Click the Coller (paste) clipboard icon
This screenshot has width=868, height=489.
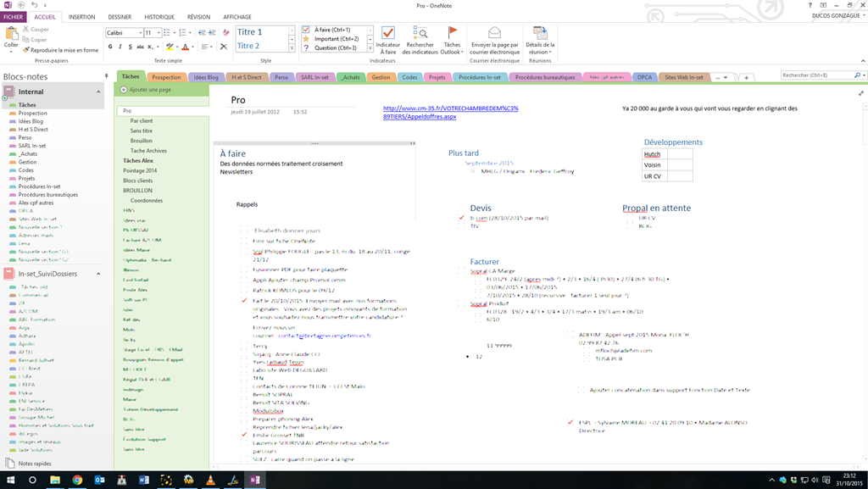pos(11,34)
